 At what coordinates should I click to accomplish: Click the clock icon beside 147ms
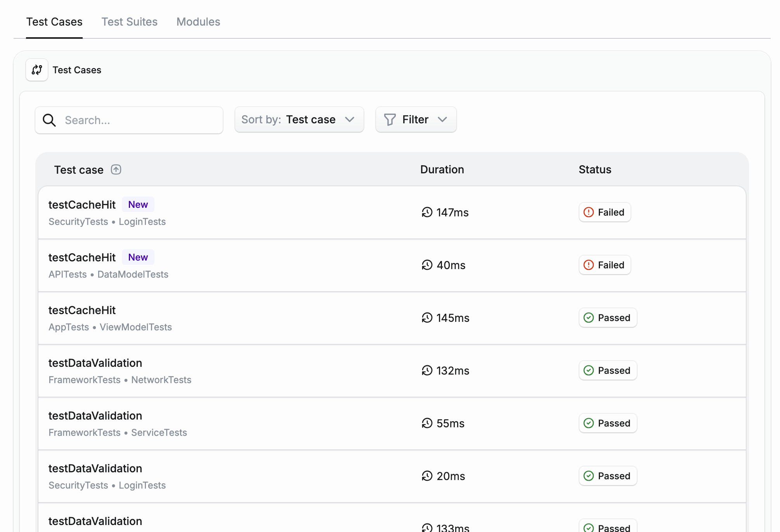[x=427, y=212]
